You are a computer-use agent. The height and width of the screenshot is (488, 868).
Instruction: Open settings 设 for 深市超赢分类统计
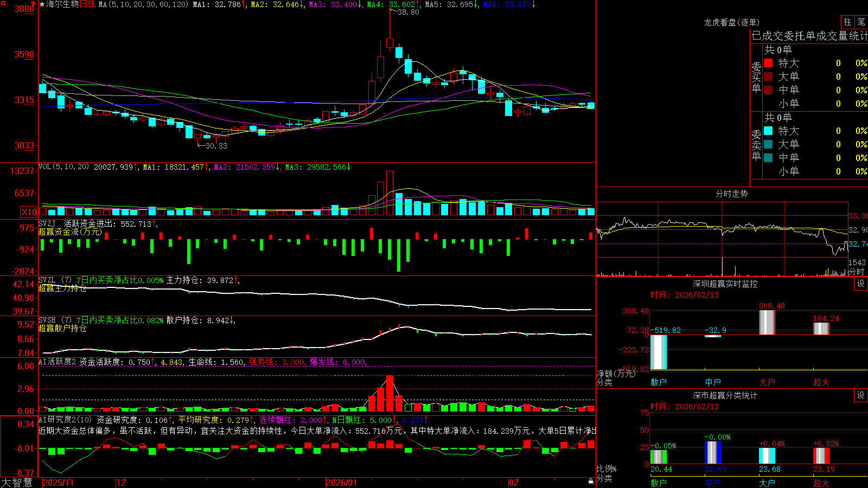point(861,395)
